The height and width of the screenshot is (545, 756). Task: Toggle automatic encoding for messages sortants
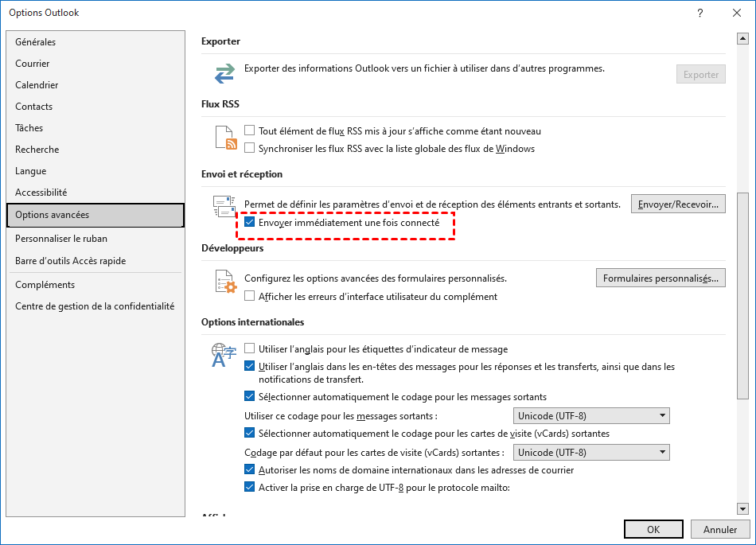(249, 396)
